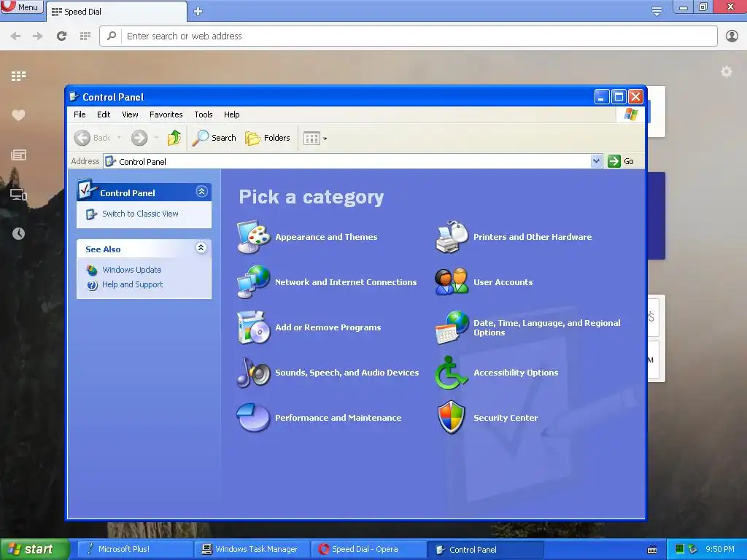
Task: Click the Control Panel taskbar button
Action: click(x=486, y=549)
